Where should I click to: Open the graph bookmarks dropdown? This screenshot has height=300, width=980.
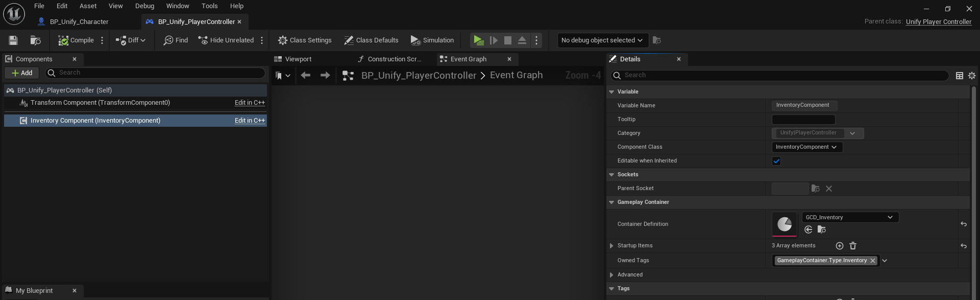pyautogui.click(x=283, y=76)
